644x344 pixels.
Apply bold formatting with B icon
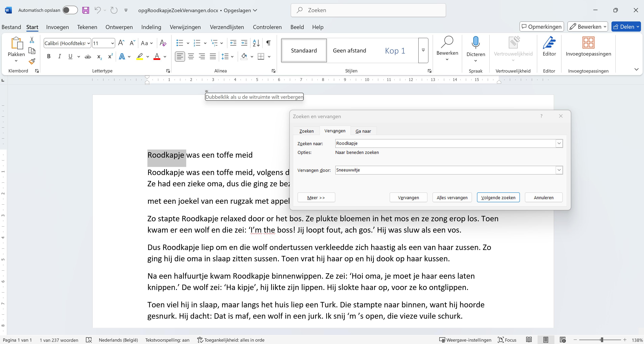49,57
